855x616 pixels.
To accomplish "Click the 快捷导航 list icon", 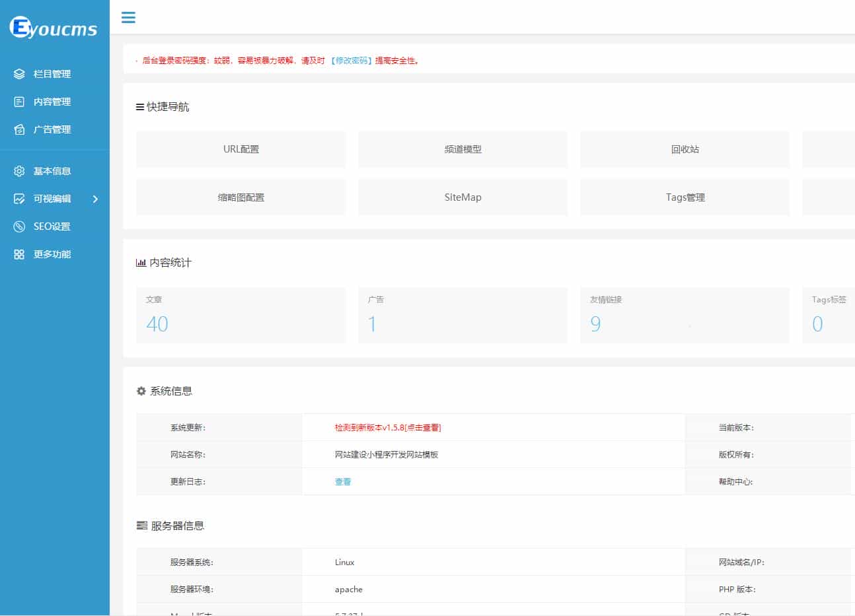I will (140, 107).
